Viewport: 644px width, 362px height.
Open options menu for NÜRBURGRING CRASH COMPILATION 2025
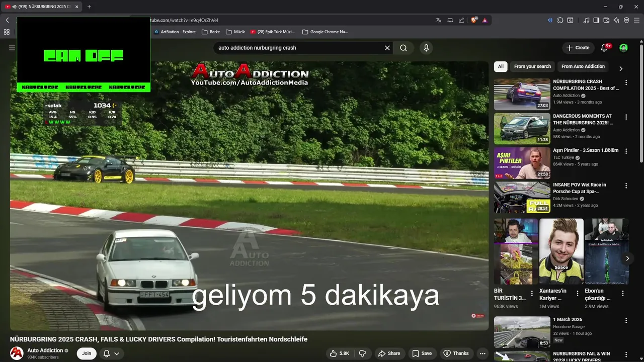point(626,82)
